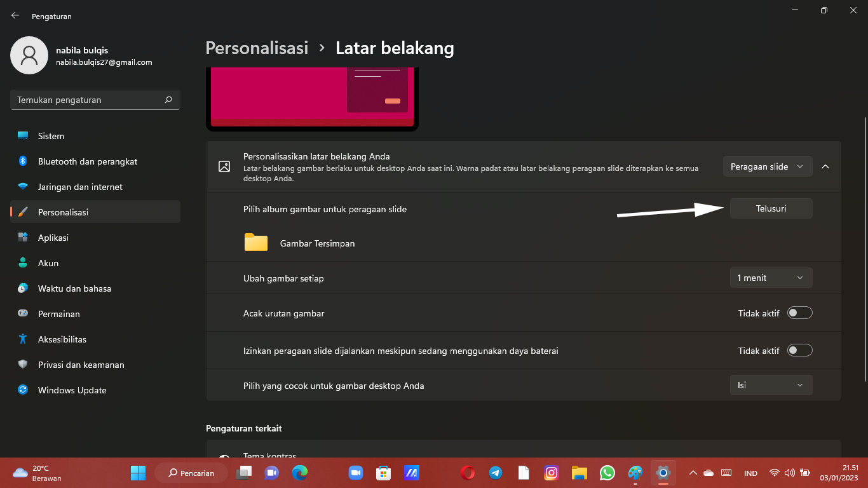This screenshot has width=868, height=488.
Task: Open the IND language indicator
Action: pyautogui.click(x=750, y=473)
